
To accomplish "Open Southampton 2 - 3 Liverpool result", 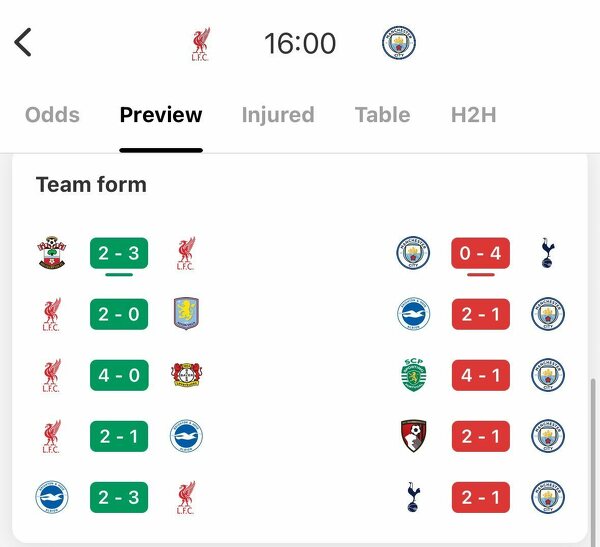I will pyautogui.click(x=119, y=254).
